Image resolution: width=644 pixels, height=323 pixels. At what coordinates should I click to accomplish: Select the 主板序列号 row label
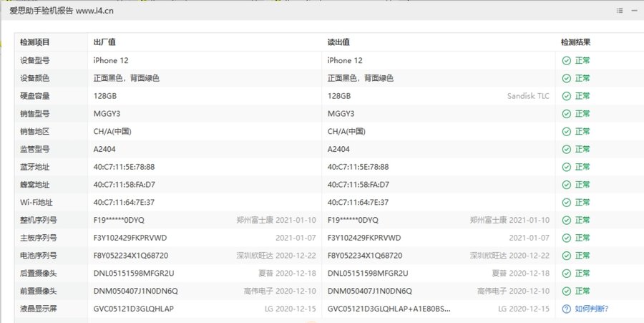[39, 238]
